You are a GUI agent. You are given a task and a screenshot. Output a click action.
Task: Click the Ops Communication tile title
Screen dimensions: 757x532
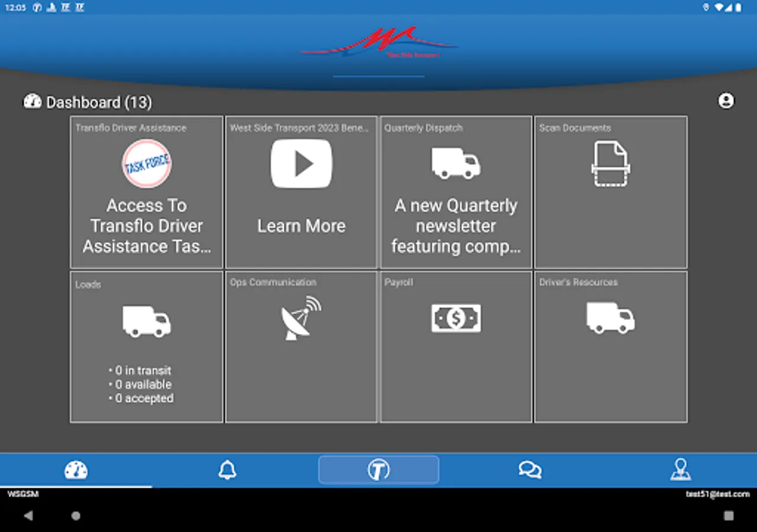click(273, 282)
